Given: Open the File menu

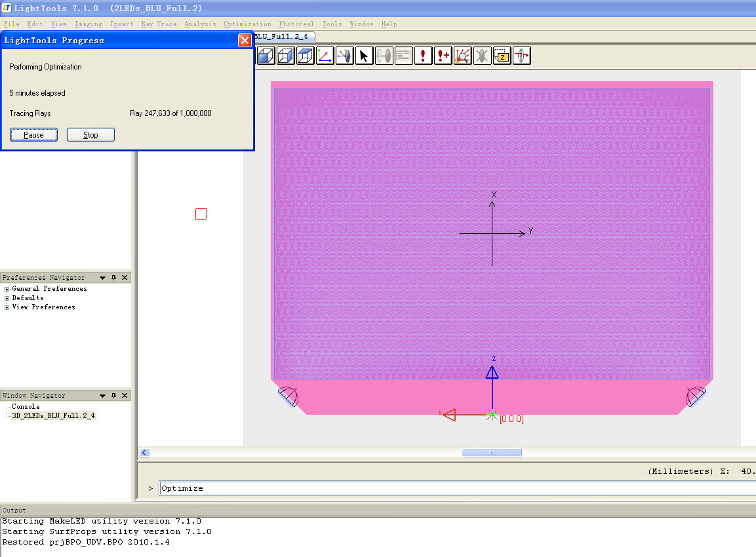Looking at the screenshot, I should point(12,24).
